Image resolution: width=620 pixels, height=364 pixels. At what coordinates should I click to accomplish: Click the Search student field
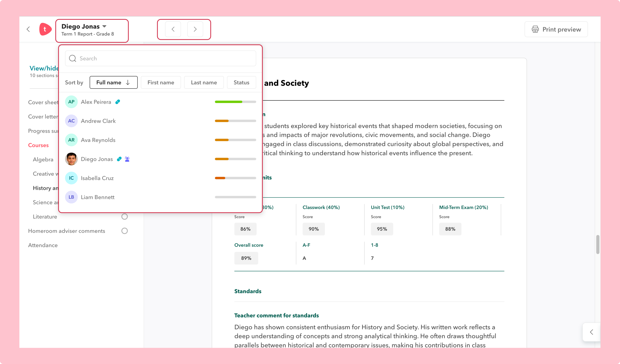tap(160, 58)
